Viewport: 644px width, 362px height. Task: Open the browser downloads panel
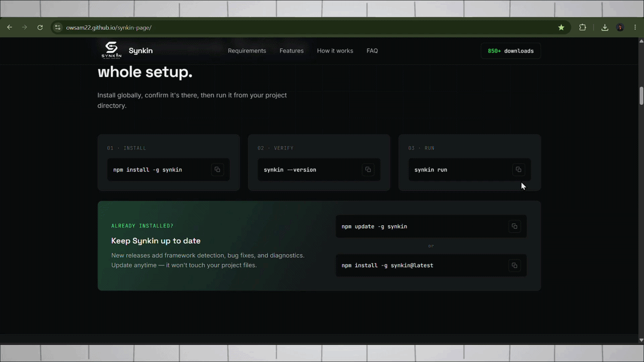tap(605, 27)
